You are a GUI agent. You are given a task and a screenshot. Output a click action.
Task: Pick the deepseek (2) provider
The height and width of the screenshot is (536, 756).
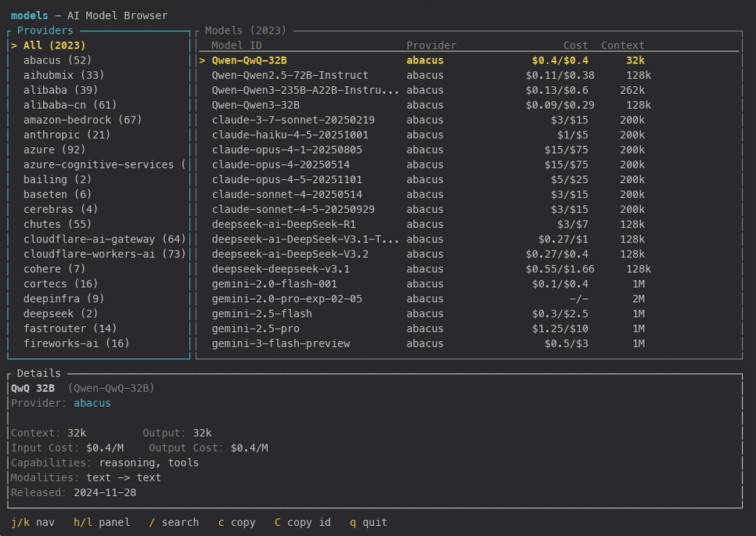[x=60, y=313]
